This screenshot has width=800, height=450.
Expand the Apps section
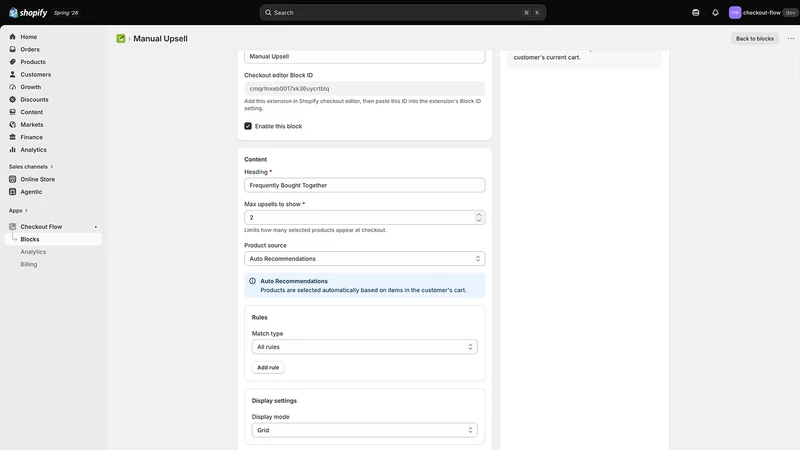point(18,210)
